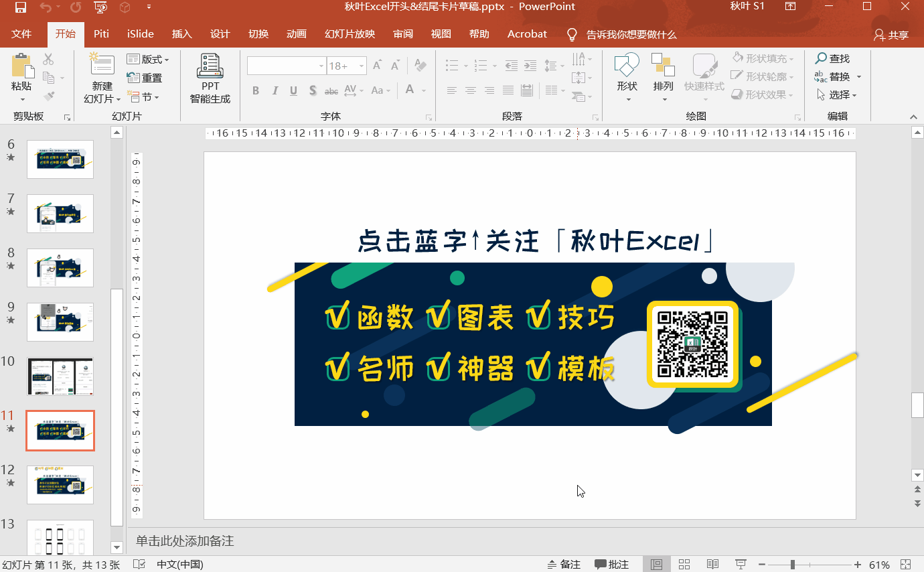Image resolution: width=924 pixels, height=572 pixels.
Task: Select slide 12 thumbnail
Action: [x=60, y=485]
